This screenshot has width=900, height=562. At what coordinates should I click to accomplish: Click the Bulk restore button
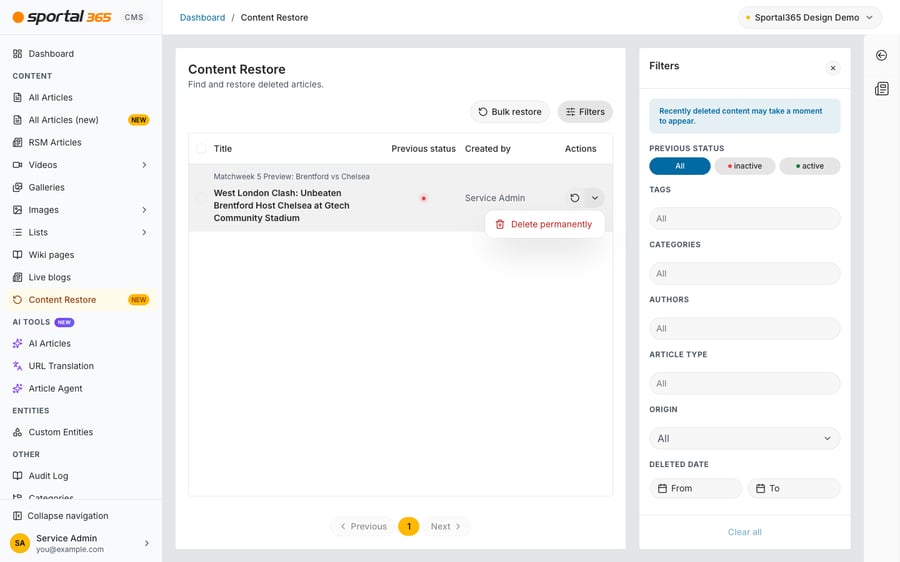(510, 112)
